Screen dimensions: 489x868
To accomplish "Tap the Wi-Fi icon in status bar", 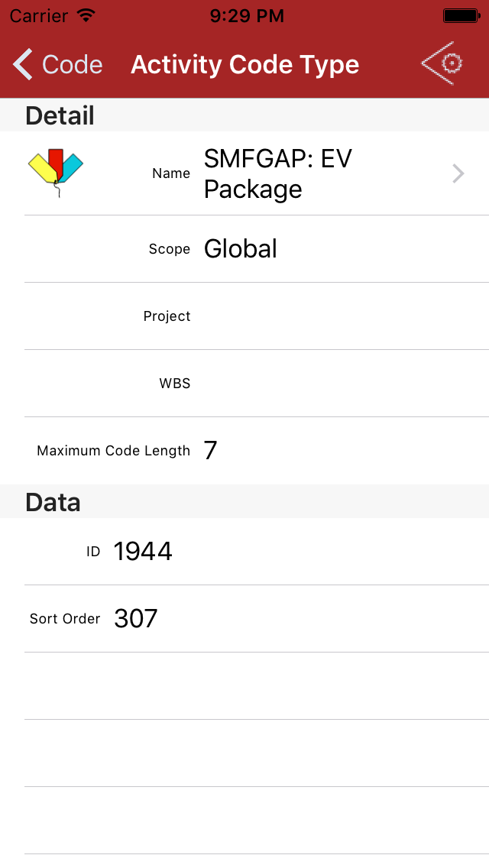I will (x=86, y=15).
